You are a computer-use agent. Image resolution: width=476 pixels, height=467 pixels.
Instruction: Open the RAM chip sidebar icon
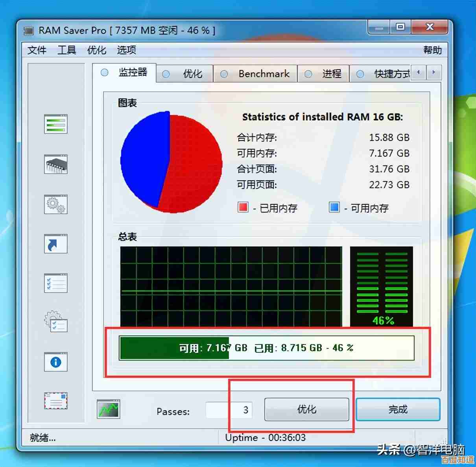55,164
